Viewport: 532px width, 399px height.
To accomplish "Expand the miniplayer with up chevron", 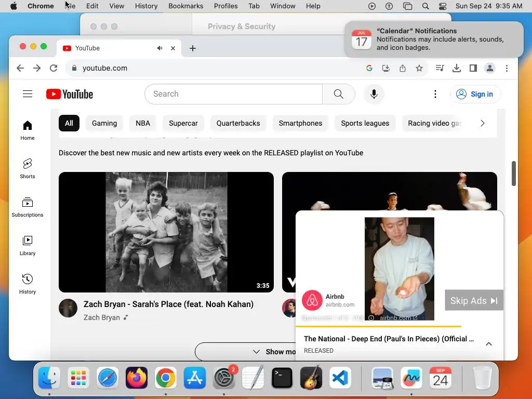I will point(489,344).
